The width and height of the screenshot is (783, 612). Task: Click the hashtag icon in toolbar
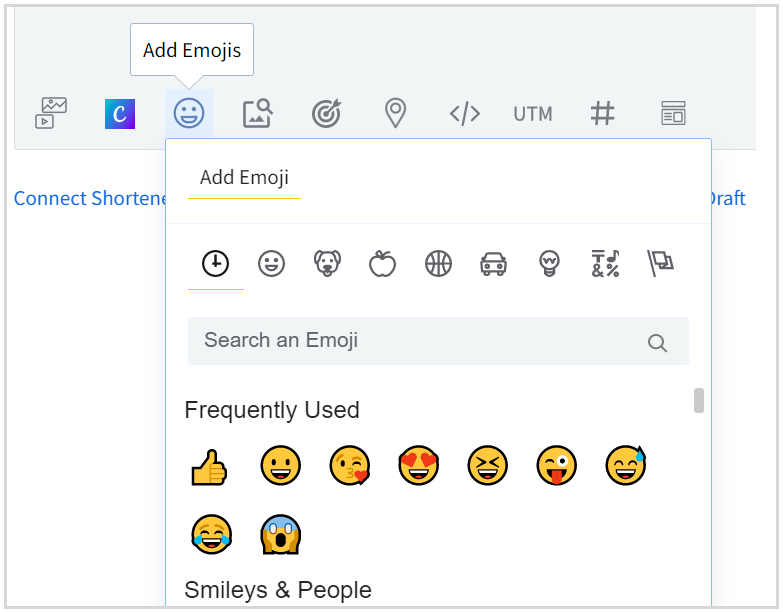[602, 113]
